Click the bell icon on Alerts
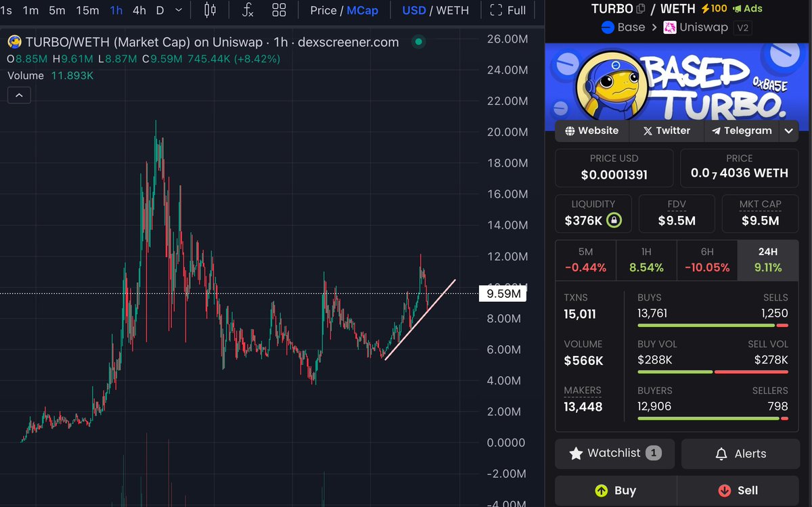Image resolution: width=812 pixels, height=507 pixels. pyautogui.click(x=721, y=454)
